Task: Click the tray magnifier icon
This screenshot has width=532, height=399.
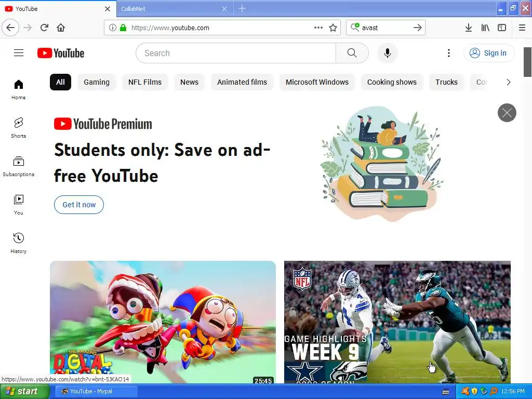Action: 494,391
